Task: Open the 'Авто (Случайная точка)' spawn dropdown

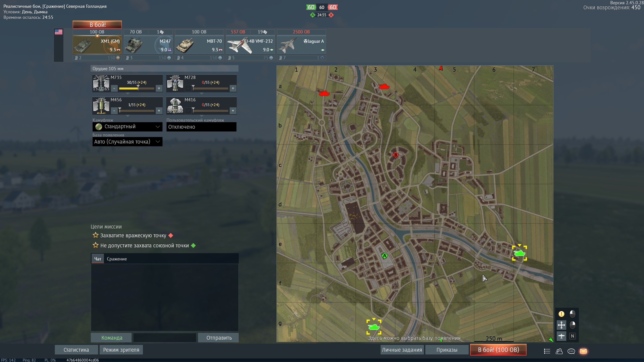Action: [x=127, y=142]
